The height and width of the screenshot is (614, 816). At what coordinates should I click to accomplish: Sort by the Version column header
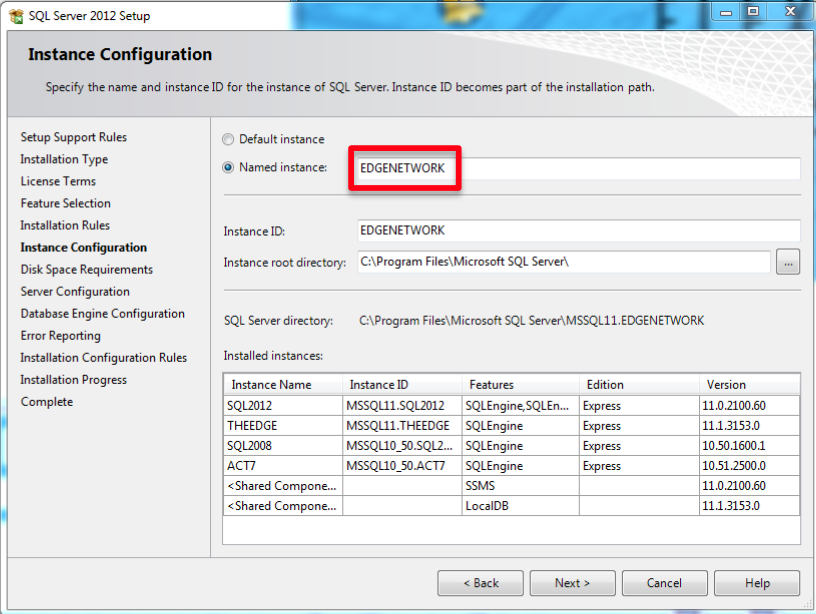[x=749, y=385]
